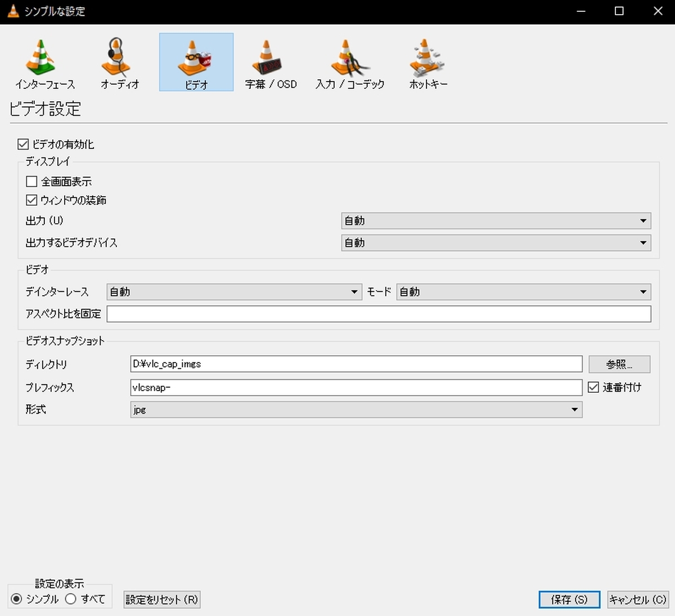Expand the デインターレース dropdown
Image resolution: width=675 pixels, height=616 pixels.
pos(233,292)
